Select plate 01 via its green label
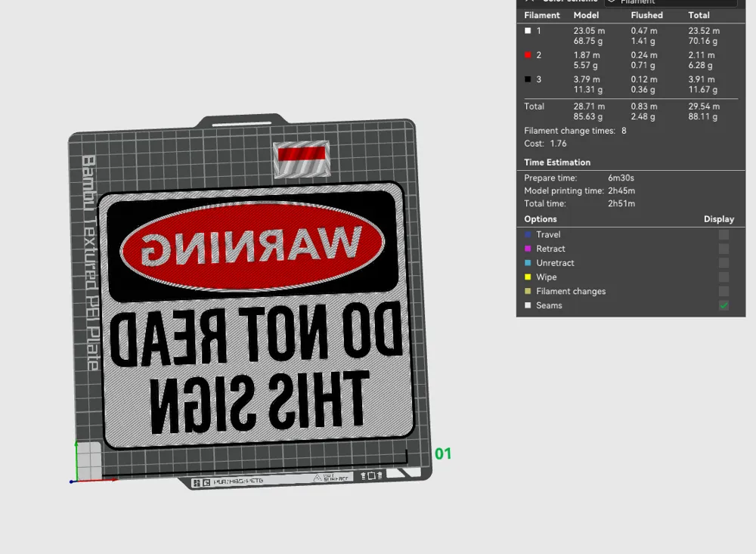Viewport: 756px width, 554px height. coord(442,453)
